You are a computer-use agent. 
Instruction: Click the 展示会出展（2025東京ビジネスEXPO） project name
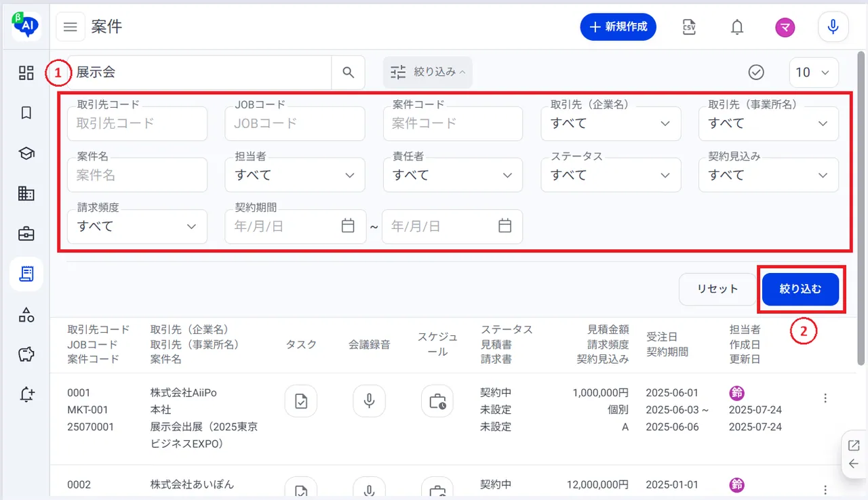click(204, 436)
